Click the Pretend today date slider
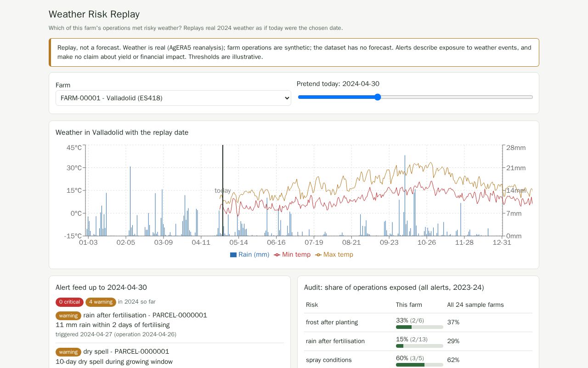 pos(415,97)
